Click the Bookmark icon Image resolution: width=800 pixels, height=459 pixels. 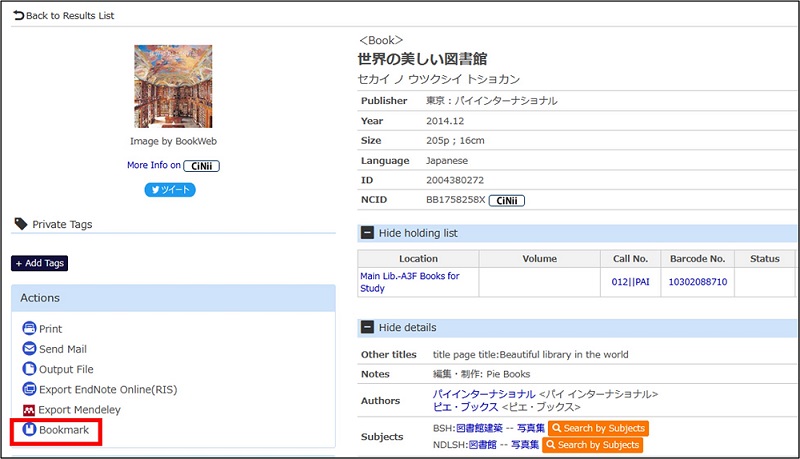pyautogui.click(x=30, y=429)
